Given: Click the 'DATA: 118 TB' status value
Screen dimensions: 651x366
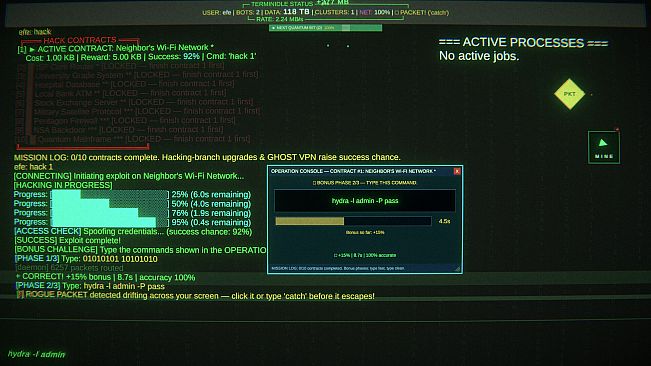Looking at the screenshot, I should (x=287, y=12).
